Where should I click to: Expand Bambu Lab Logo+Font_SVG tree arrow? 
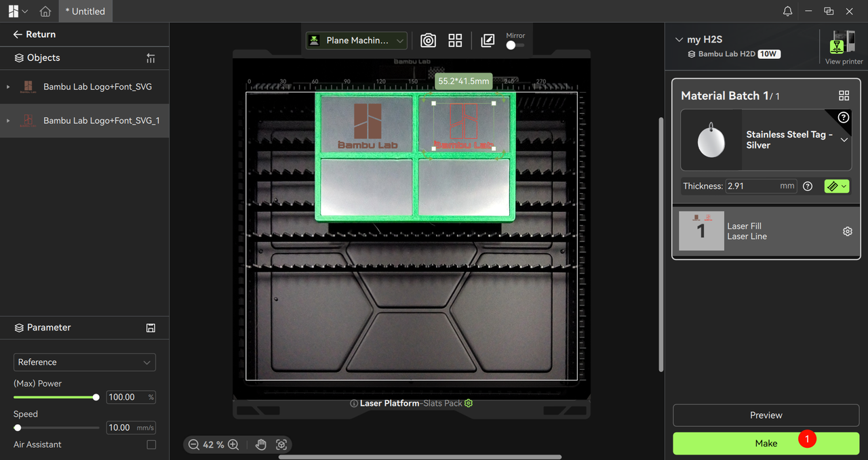(x=8, y=87)
